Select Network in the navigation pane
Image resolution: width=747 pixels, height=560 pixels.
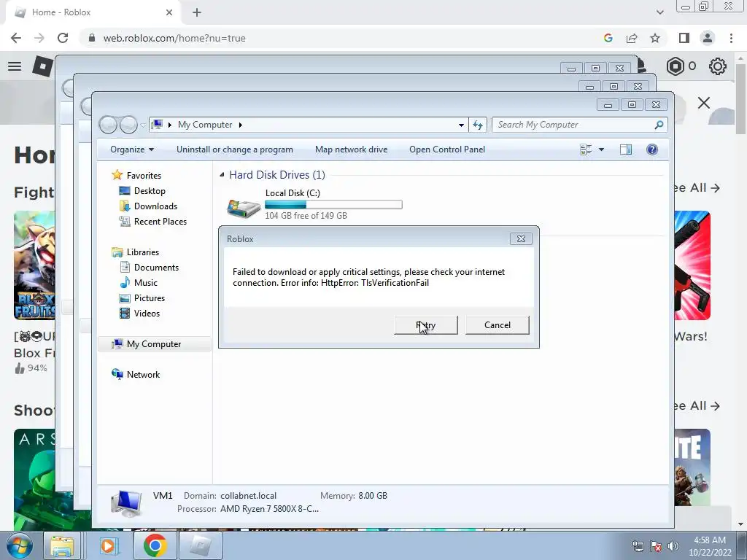pyautogui.click(x=143, y=375)
